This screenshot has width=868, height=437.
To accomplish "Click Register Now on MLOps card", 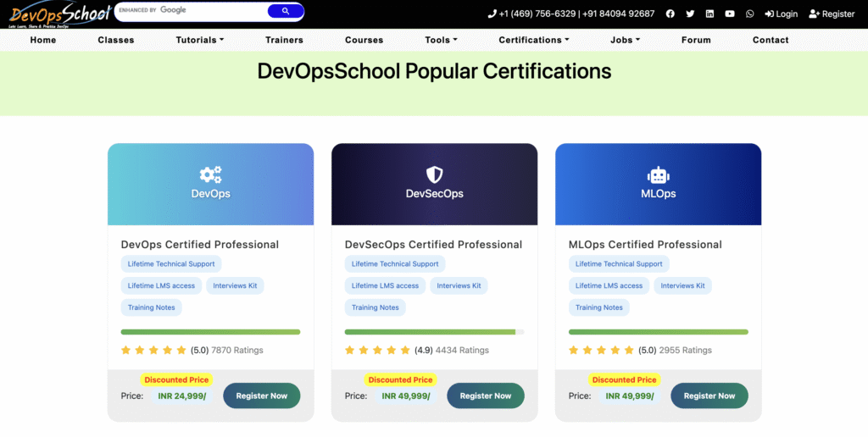I will (709, 396).
